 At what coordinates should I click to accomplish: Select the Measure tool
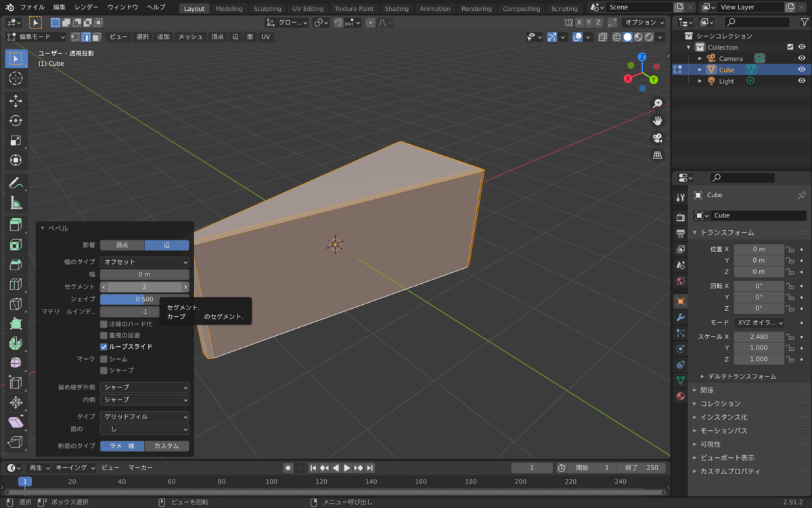coord(16,203)
